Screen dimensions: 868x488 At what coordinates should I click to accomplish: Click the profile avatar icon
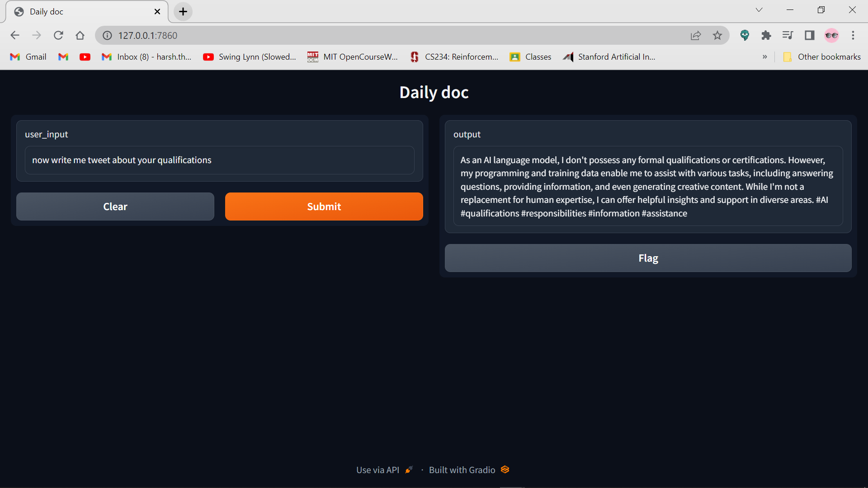coord(831,35)
